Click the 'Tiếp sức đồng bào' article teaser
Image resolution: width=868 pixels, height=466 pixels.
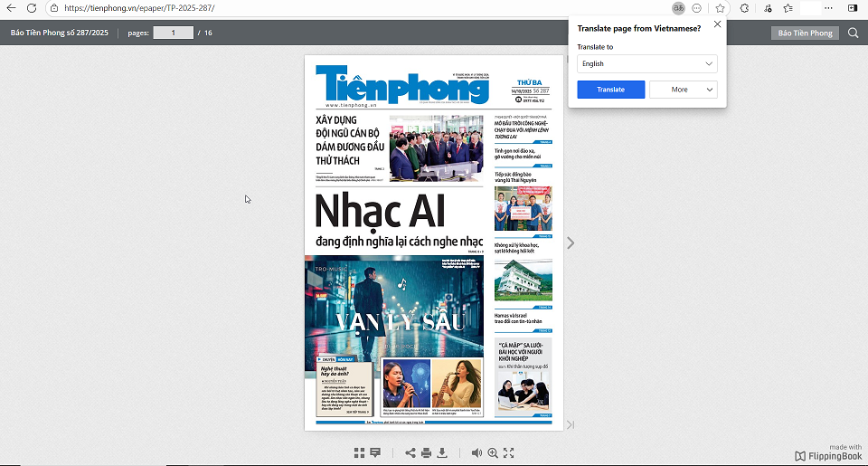(x=515, y=177)
